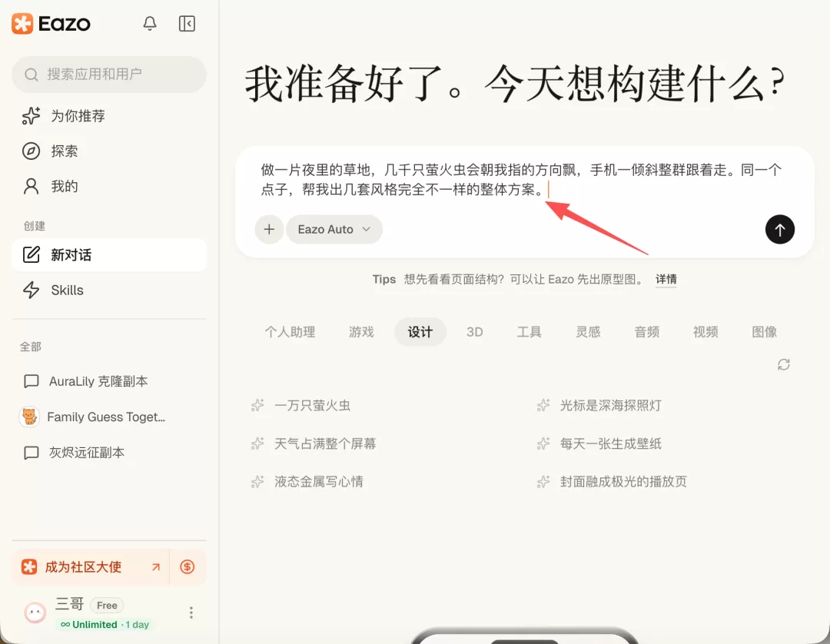Open 我的 page

(109, 186)
